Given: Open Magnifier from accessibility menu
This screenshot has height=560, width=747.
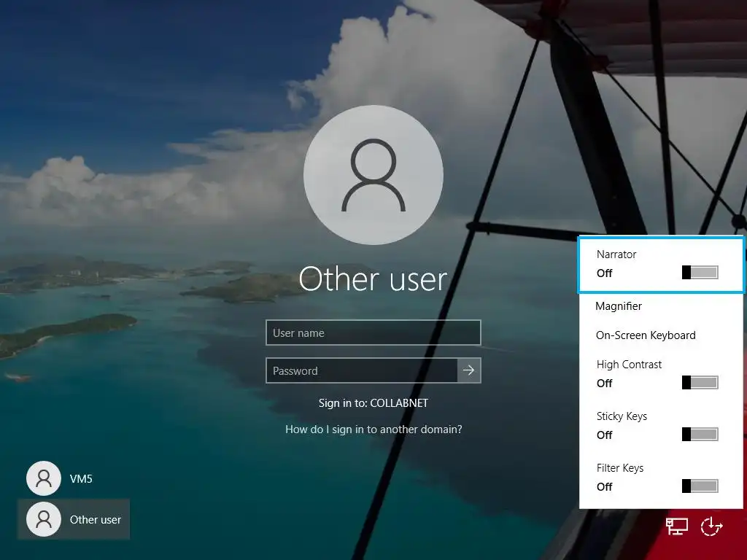Looking at the screenshot, I should 619,306.
